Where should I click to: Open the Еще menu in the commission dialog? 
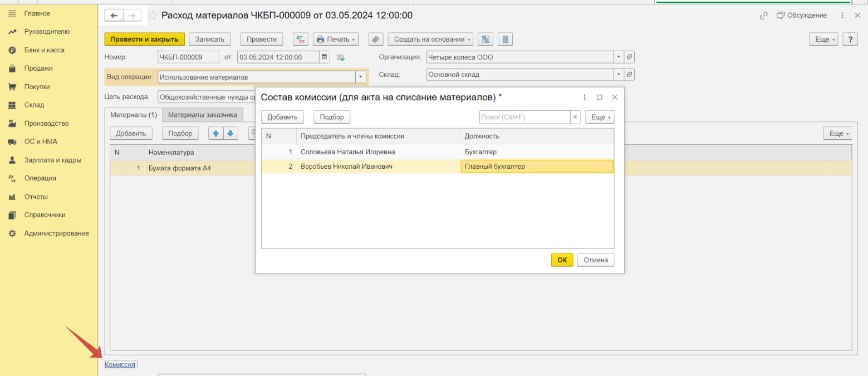[600, 117]
